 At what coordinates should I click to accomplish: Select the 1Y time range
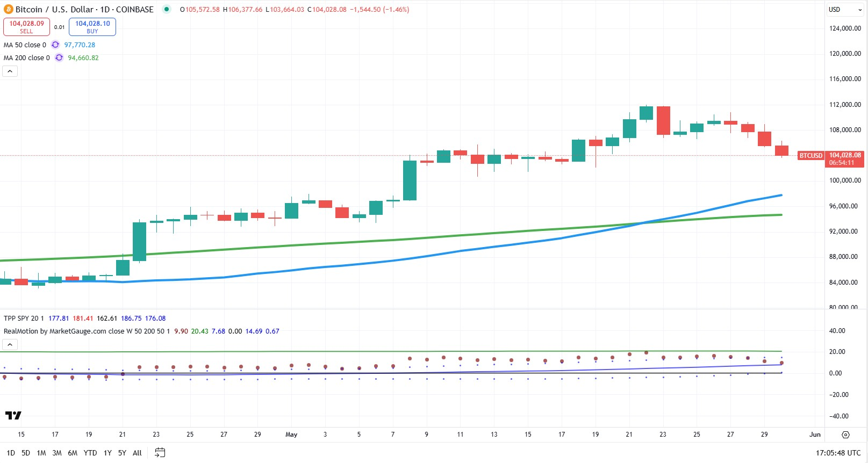(x=107, y=453)
